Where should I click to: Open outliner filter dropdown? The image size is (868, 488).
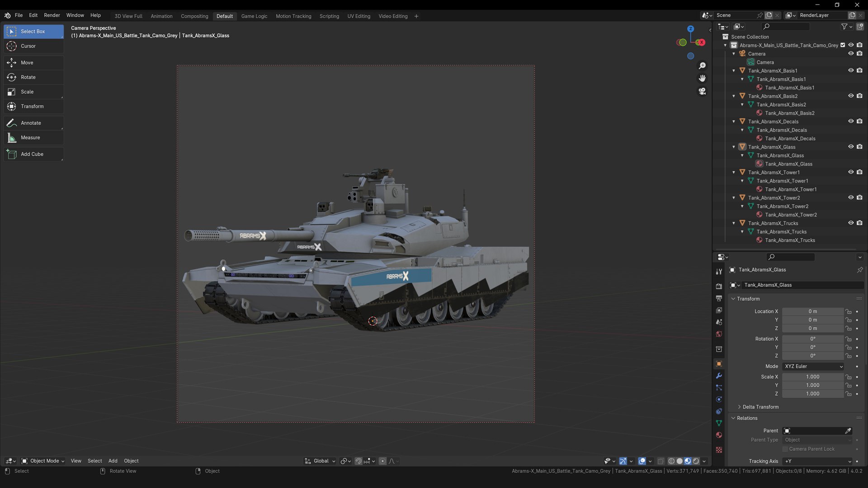click(x=847, y=27)
